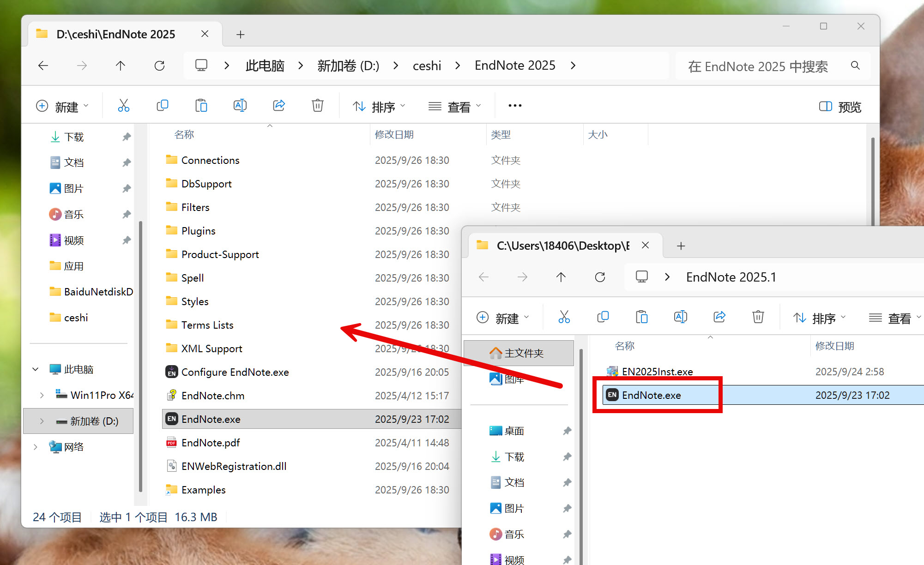
Task: Click the Rename icon in EndNote 2025 toolbar
Action: click(240, 106)
